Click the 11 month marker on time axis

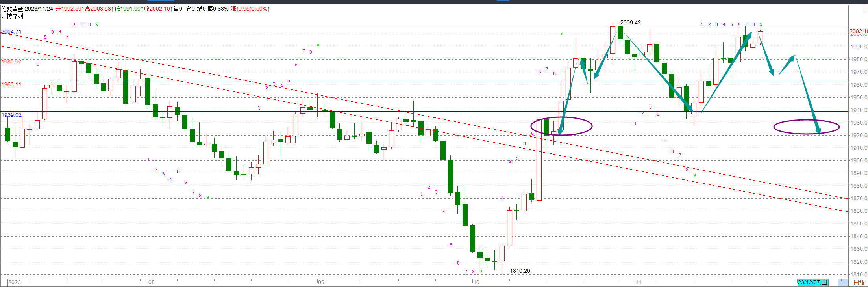(x=639, y=282)
